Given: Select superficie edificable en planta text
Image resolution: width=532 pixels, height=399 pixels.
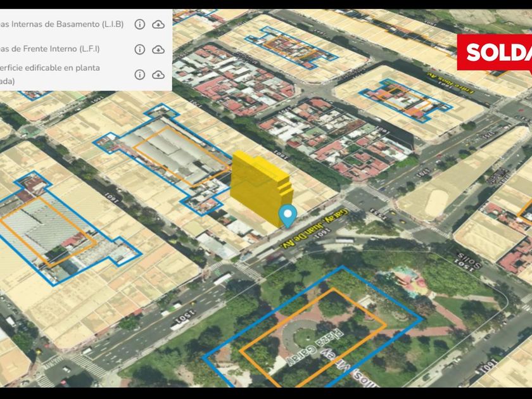Looking at the screenshot, I should [50, 74].
